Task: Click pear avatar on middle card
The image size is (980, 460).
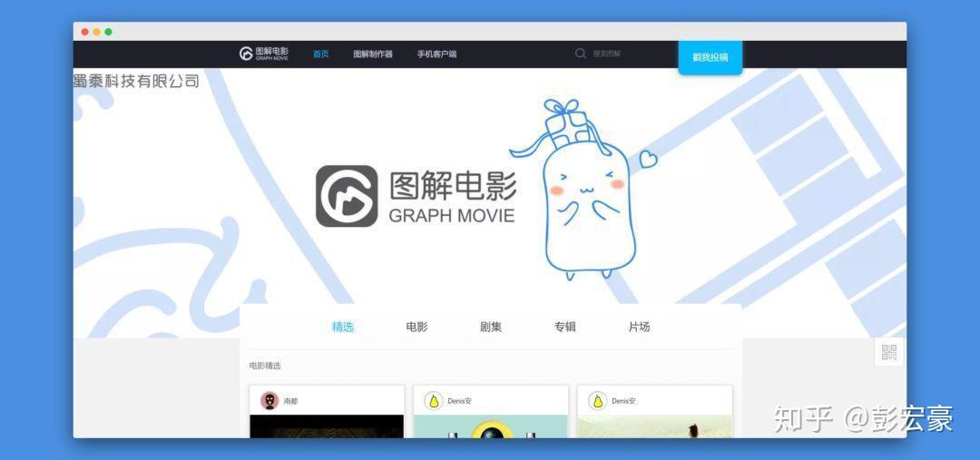Action: [433, 401]
